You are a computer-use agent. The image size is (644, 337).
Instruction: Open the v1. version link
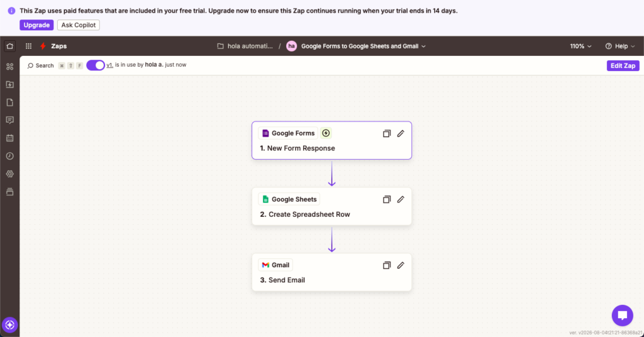pos(109,65)
